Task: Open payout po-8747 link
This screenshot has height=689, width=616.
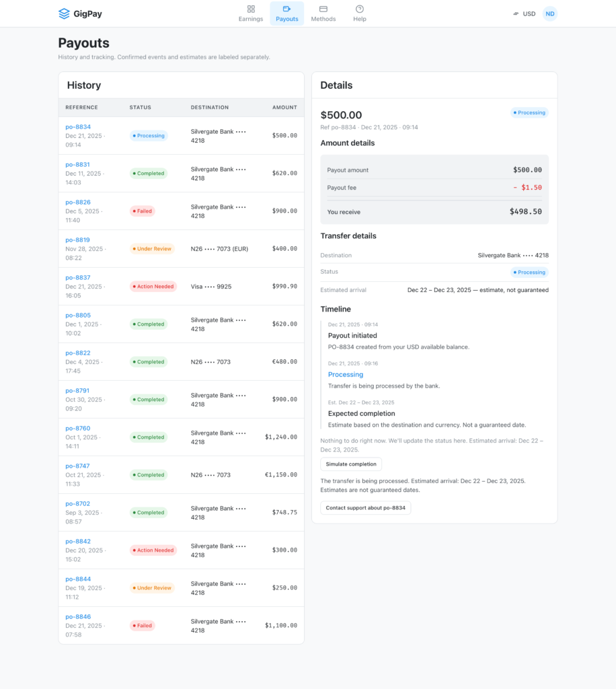Action: point(78,466)
